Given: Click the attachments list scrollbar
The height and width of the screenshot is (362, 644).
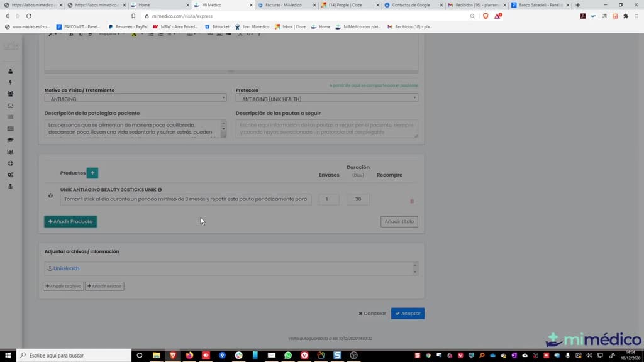Looking at the screenshot, I should [415, 268].
